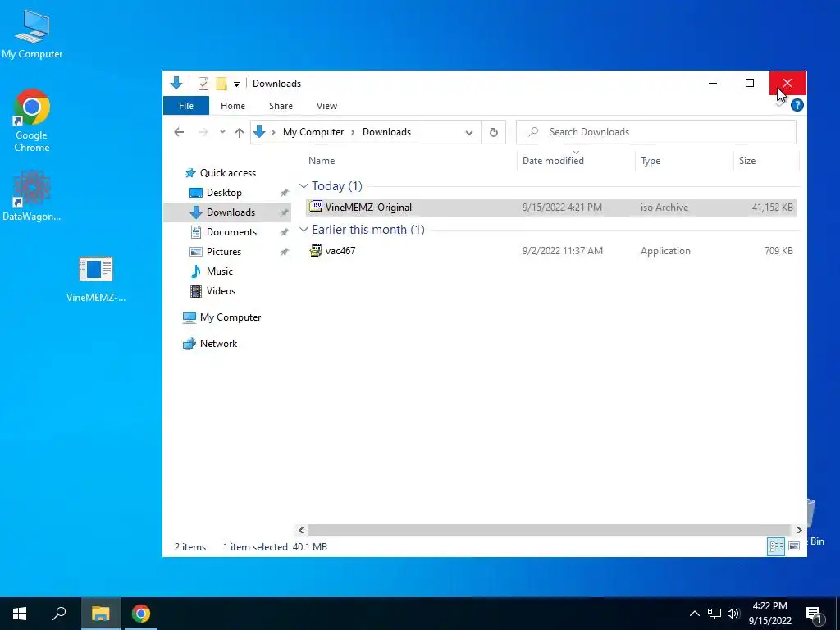
Task: Open the Customize Quick Access Toolbar dropdown
Action: (x=236, y=84)
